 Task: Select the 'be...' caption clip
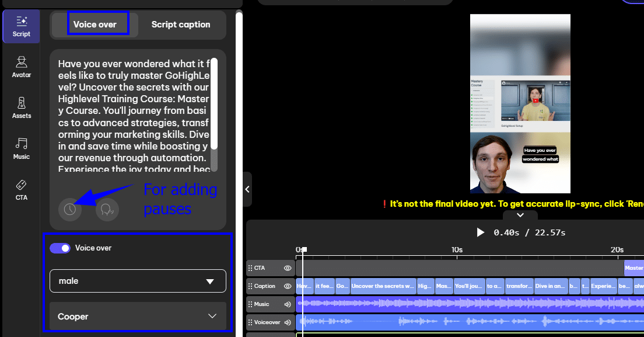click(x=625, y=286)
